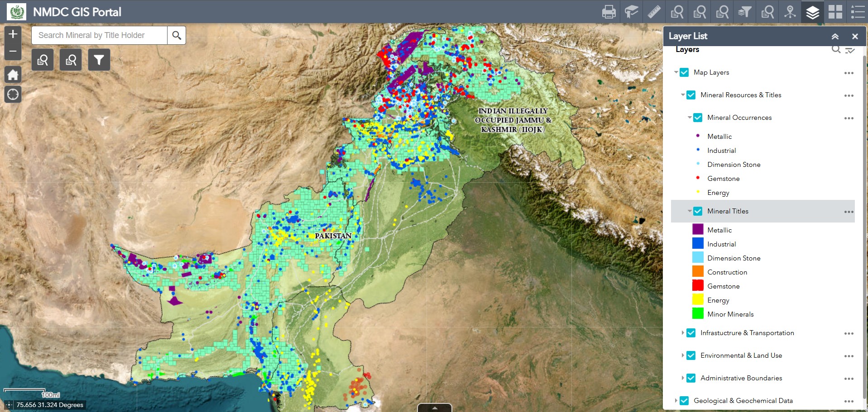The height and width of the screenshot is (412, 868).
Task: Collapse the Mineral Resources & Titles group
Action: tap(684, 95)
